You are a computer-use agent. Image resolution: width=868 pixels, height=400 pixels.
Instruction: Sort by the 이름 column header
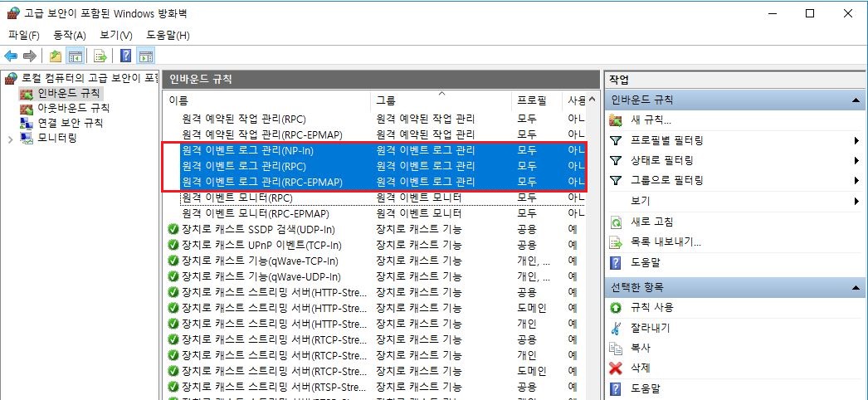point(268,100)
